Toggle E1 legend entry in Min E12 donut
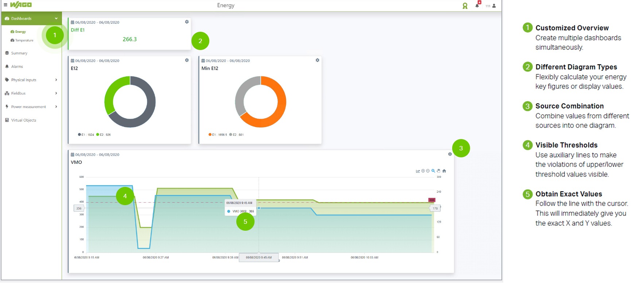This screenshot has height=288, width=644. click(218, 135)
